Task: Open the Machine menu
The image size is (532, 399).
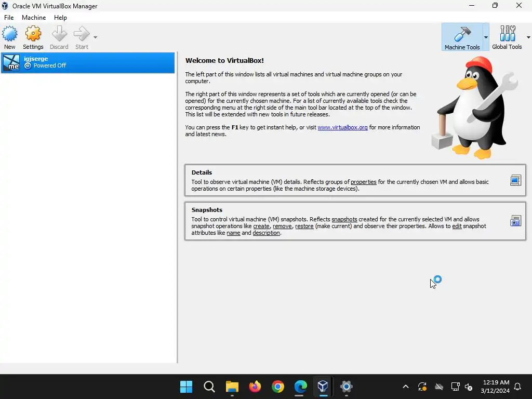Action: (x=34, y=18)
